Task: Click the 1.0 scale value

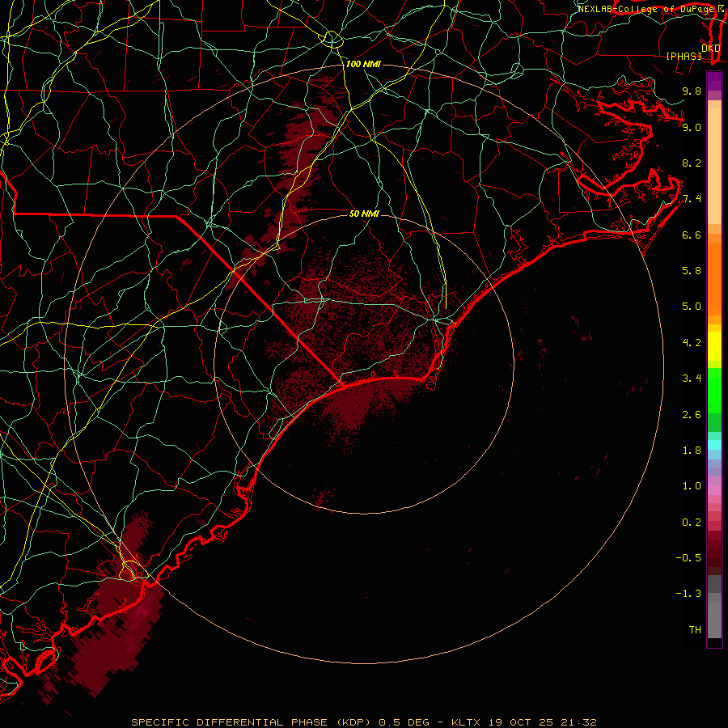Action: click(x=692, y=486)
